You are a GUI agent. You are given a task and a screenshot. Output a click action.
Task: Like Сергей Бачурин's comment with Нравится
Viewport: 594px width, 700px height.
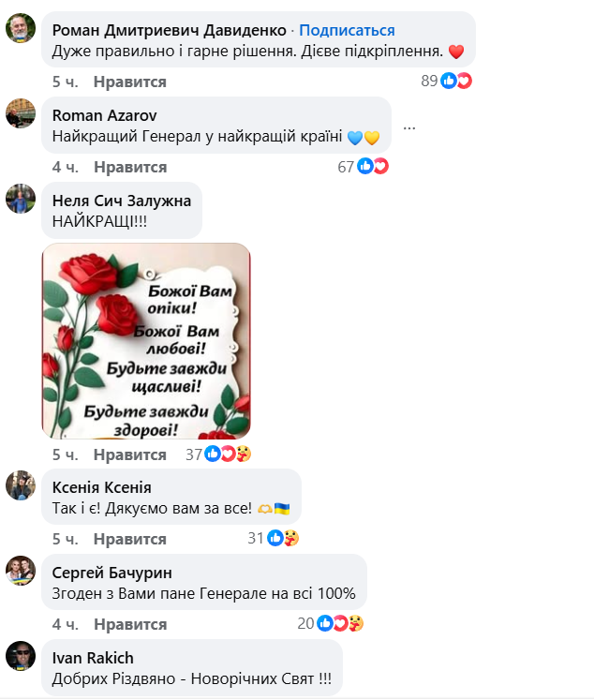coord(130,624)
